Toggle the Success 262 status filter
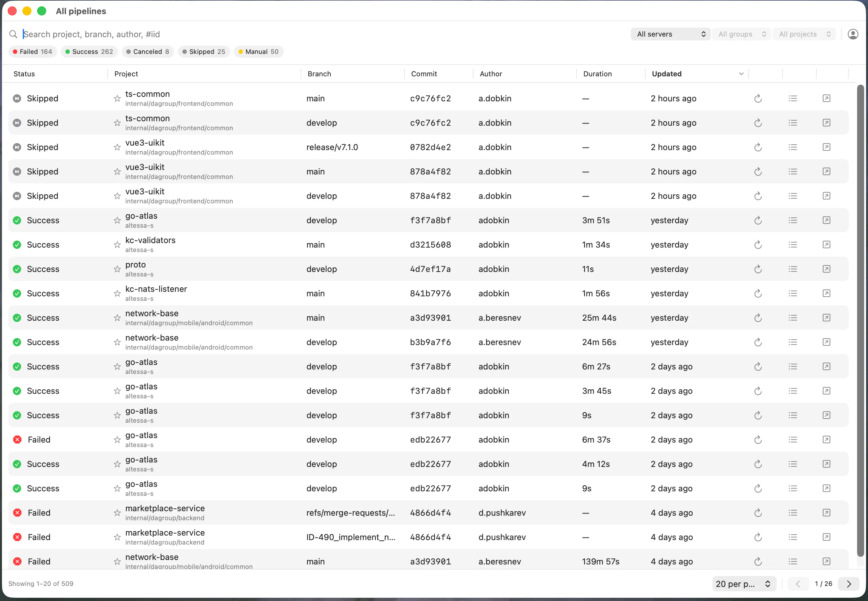Viewport: 868px width, 601px height. coord(89,52)
